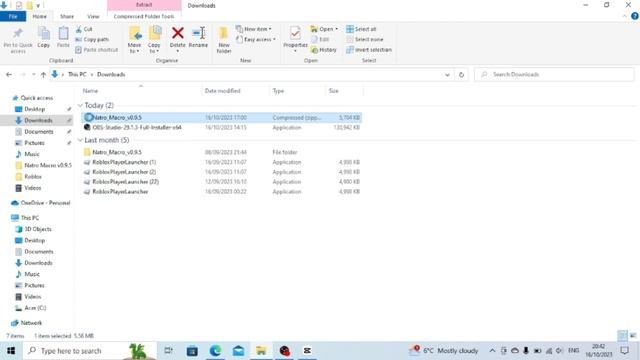Click the taskbar search box

[x=90, y=351]
